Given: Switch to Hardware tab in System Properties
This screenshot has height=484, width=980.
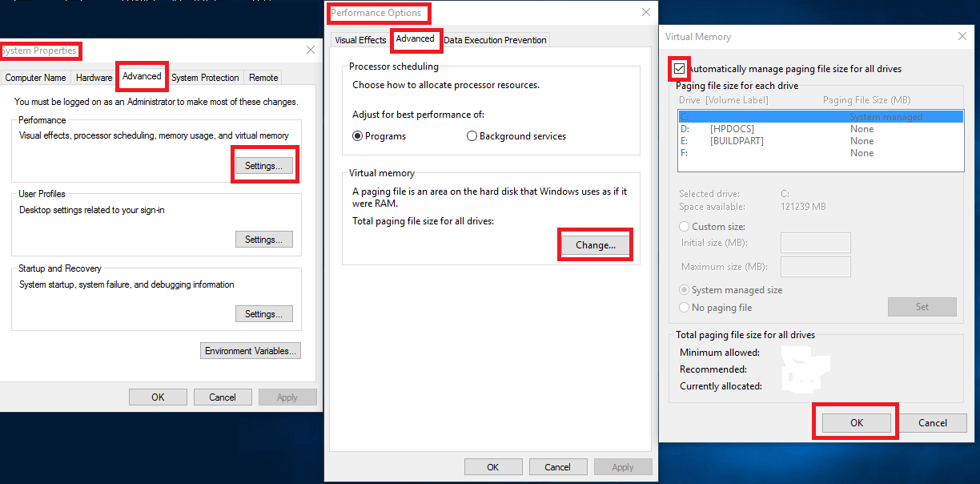Looking at the screenshot, I should (94, 78).
